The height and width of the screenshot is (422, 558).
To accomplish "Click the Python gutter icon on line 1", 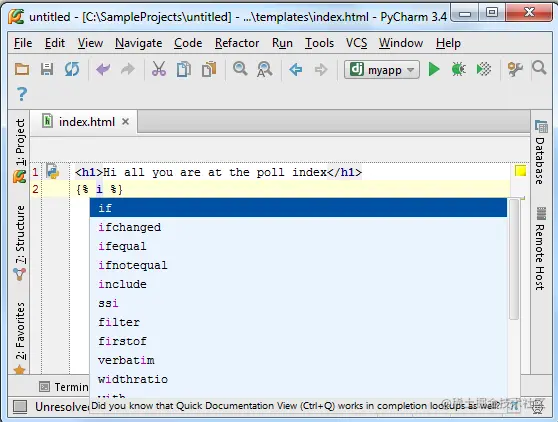I will [52, 172].
